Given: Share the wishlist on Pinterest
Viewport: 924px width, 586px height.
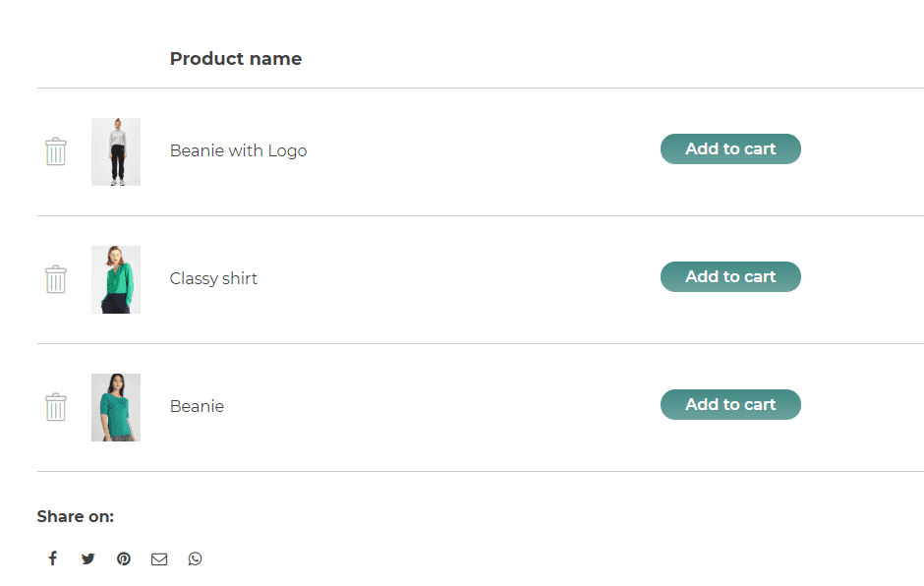Looking at the screenshot, I should point(124,558).
